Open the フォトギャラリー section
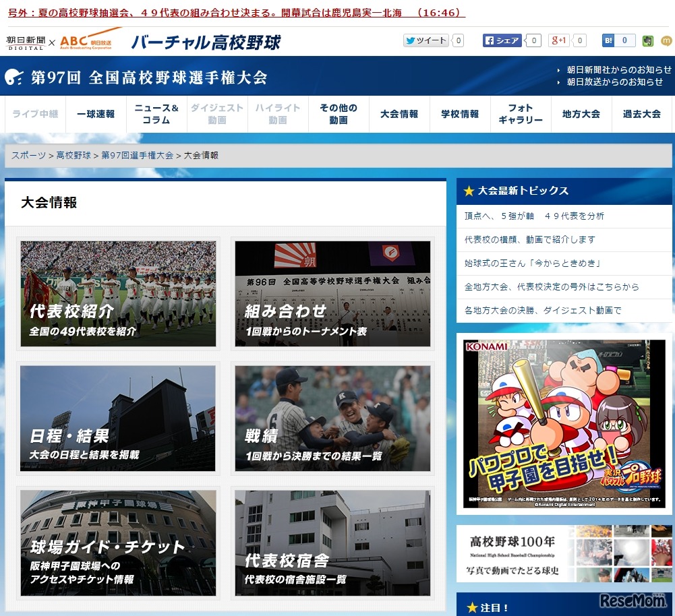This screenshot has height=616, width=675. click(x=522, y=115)
